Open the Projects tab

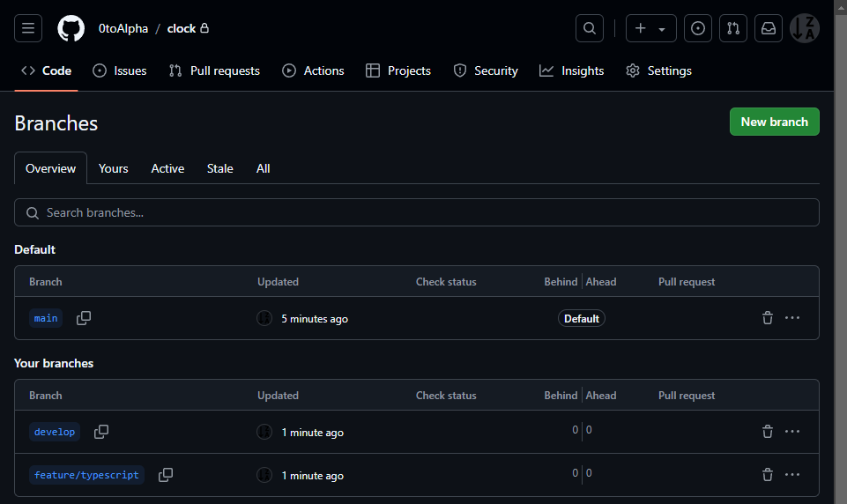click(x=398, y=70)
